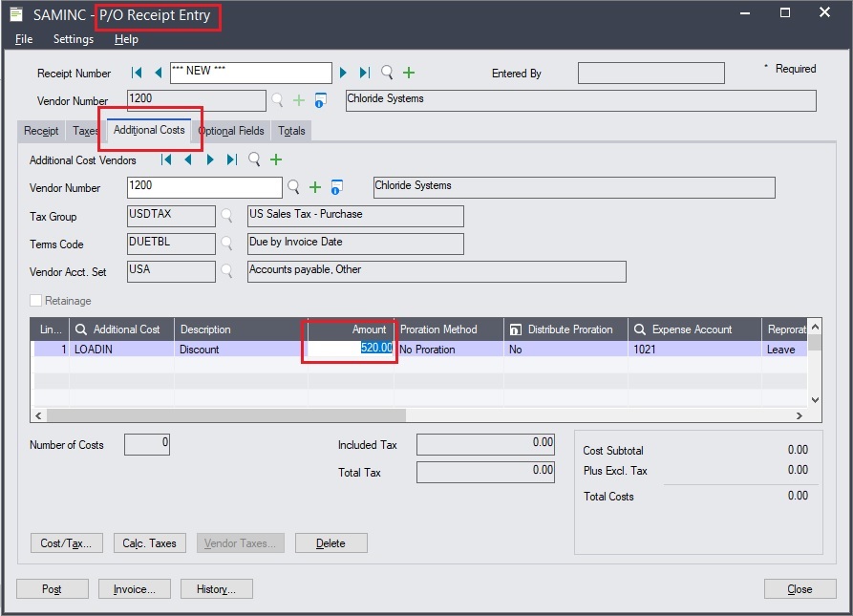Add new vendor in Additional Costs tab

(315, 187)
